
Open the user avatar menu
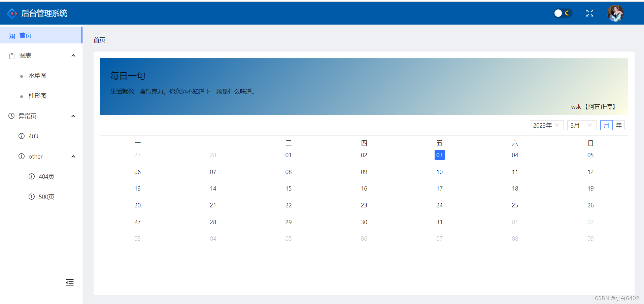tap(615, 13)
